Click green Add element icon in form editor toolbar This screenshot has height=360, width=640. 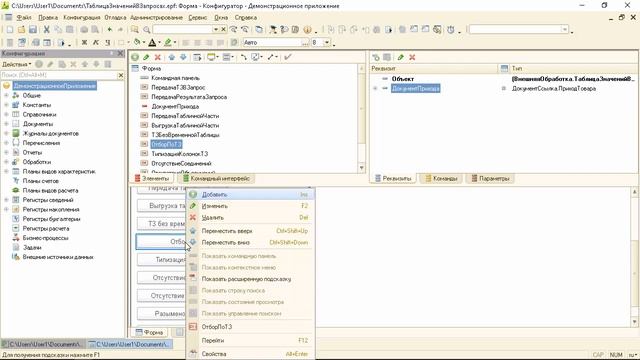pyautogui.click(x=135, y=57)
